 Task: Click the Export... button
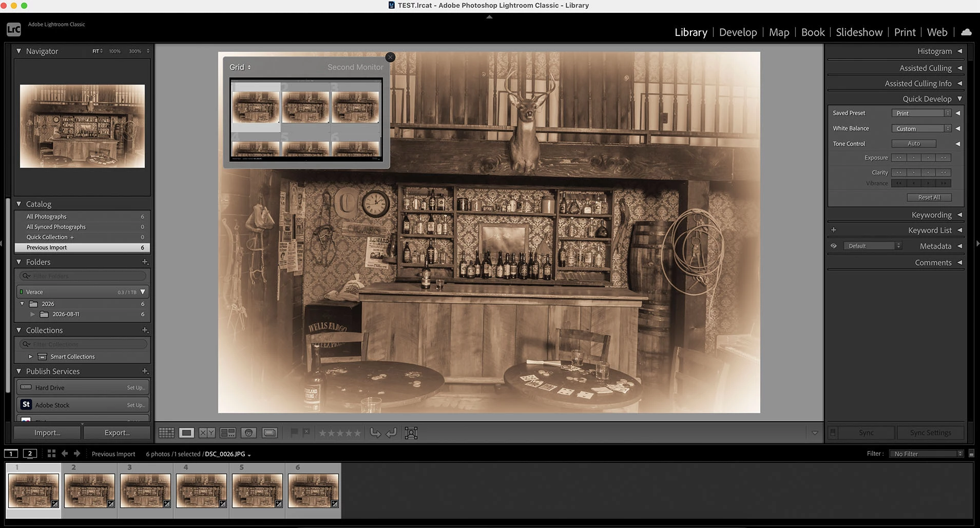click(x=117, y=433)
